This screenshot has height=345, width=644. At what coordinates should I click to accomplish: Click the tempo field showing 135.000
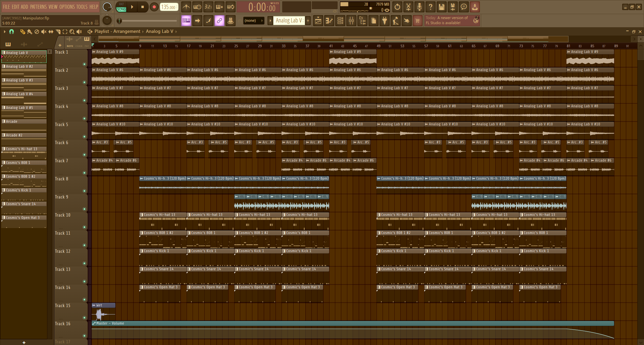[x=169, y=7]
